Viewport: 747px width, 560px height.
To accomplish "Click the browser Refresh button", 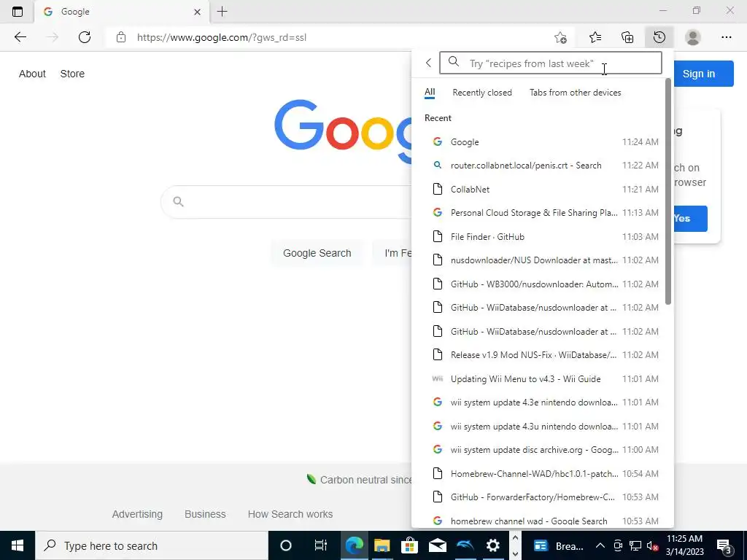I will [85, 37].
